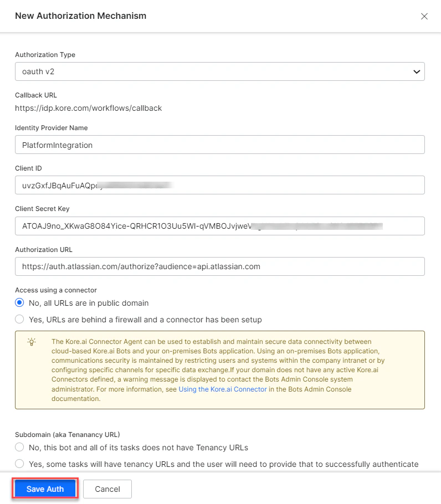Close the New Authorization Mechanism dialog
Screen dimensions: 441x504
pos(424,16)
